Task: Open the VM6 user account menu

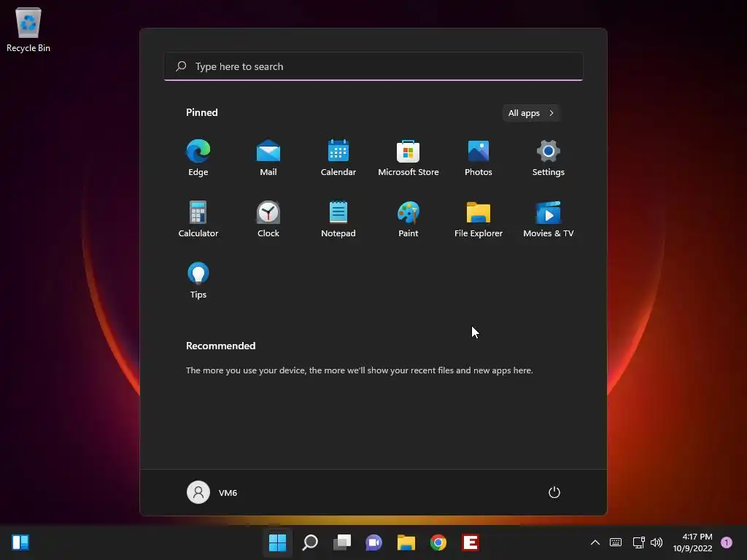Action: tap(212, 492)
